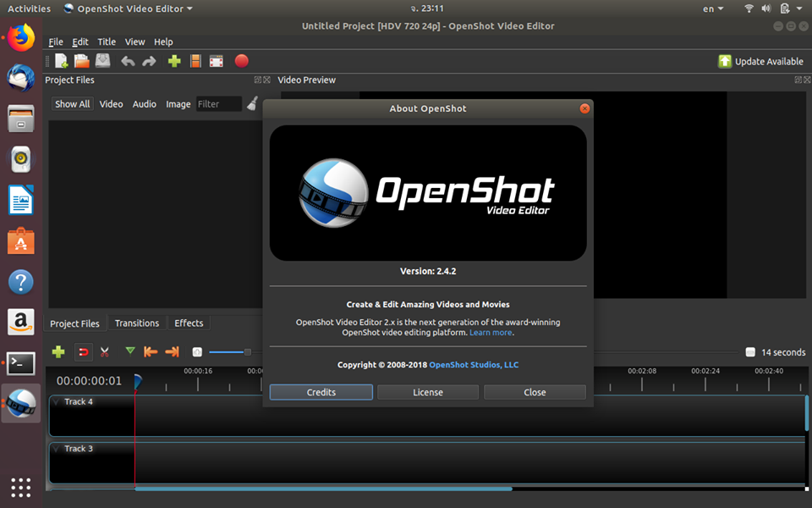This screenshot has width=812, height=508.
Task: Open the Title menu
Action: [x=107, y=42]
